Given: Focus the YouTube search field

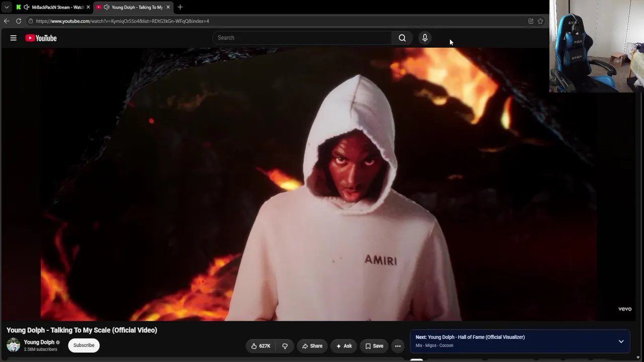Looking at the screenshot, I should 302,38.
